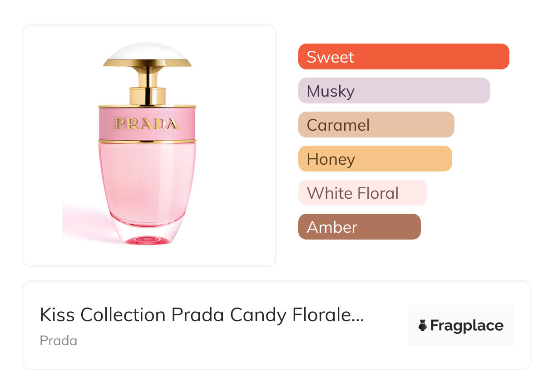The height and width of the screenshot is (392, 553).
Task: Click the gray Prada brand name below title
Action: (x=59, y=341)
